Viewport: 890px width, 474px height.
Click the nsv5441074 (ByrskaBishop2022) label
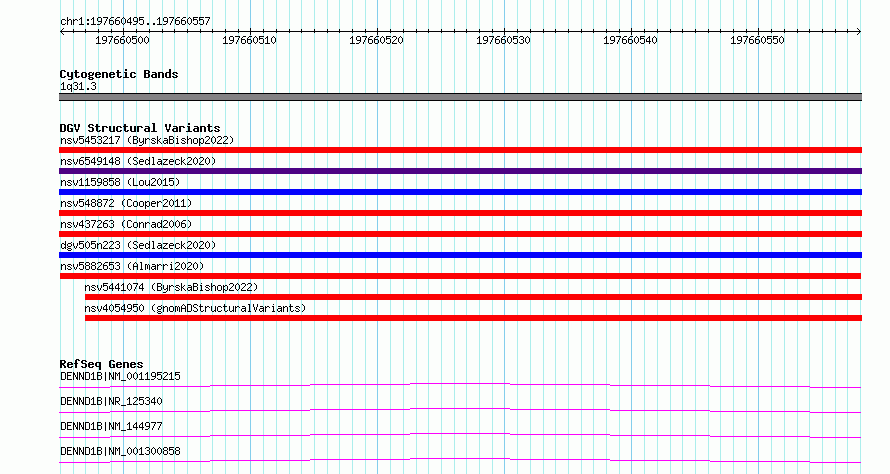coord(171,287)
